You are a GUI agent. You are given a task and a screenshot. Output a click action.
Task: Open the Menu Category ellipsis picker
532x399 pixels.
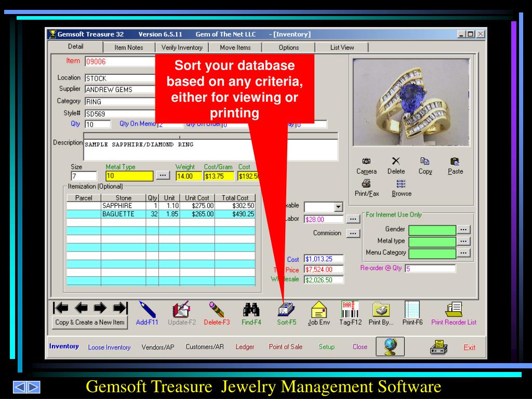pyautogui.click(x=463, y=253)
